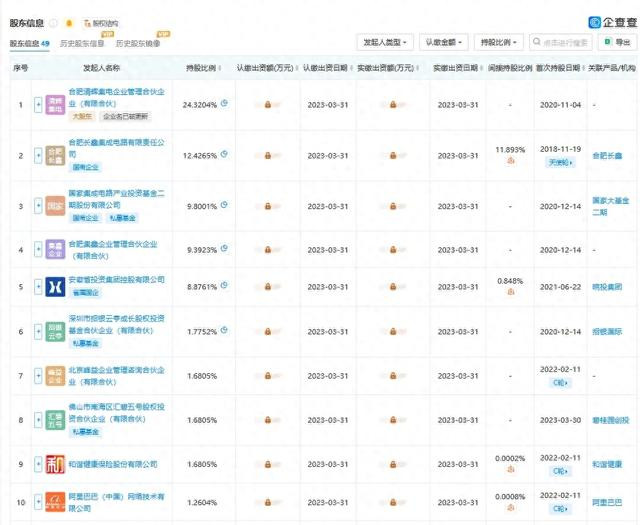The image size is (640, 525).
Task: Click the red 和 logo of 和谐健康保险
Action: (x=55, y=464)
